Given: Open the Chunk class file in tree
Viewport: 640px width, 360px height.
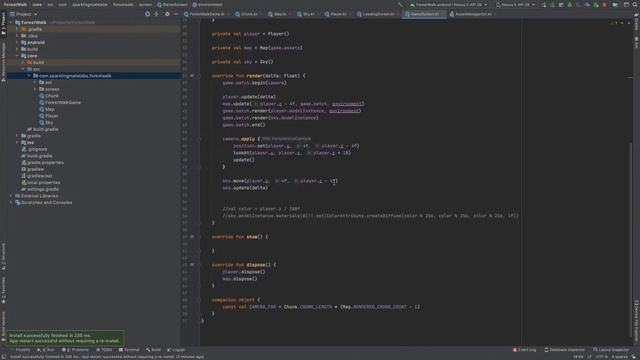Looking at the screenshot, I should pyautogui.click(x=49, y=96).
